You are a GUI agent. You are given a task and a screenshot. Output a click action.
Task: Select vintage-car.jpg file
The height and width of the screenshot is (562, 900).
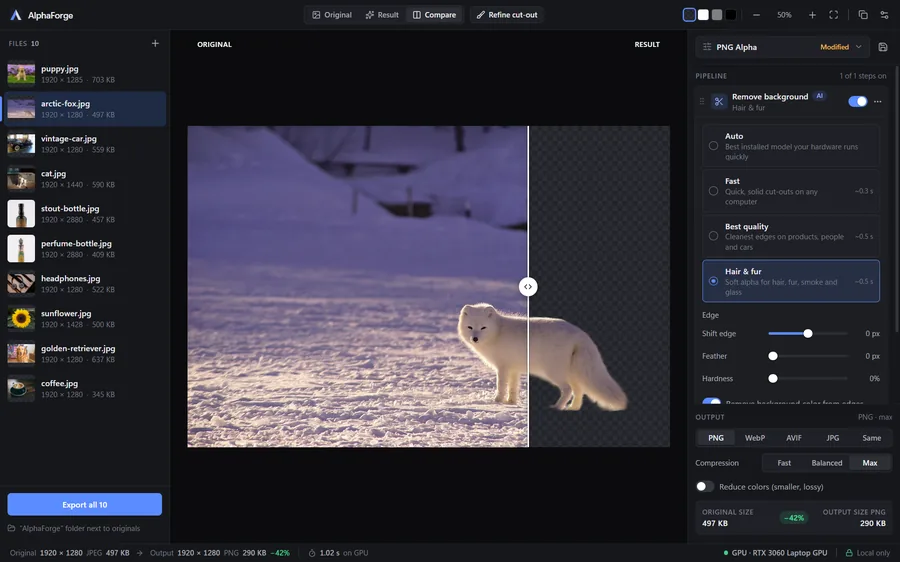click(x=85, y=144)
